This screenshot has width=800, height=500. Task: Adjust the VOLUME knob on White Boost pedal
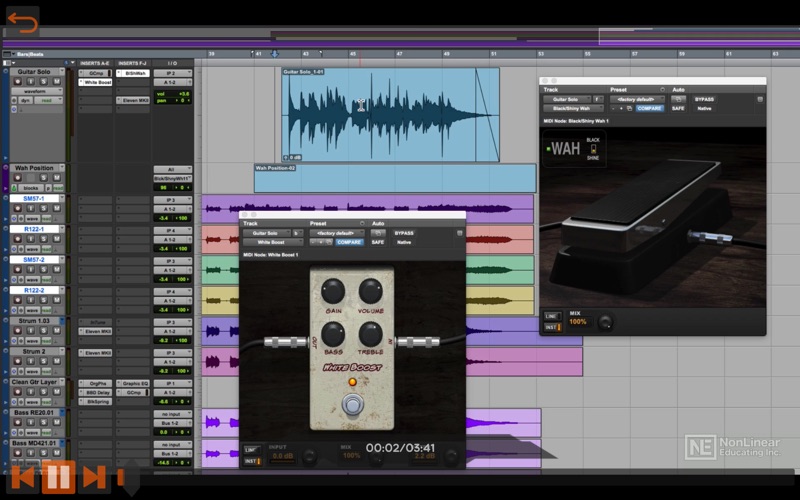click(x=370, y=291)
